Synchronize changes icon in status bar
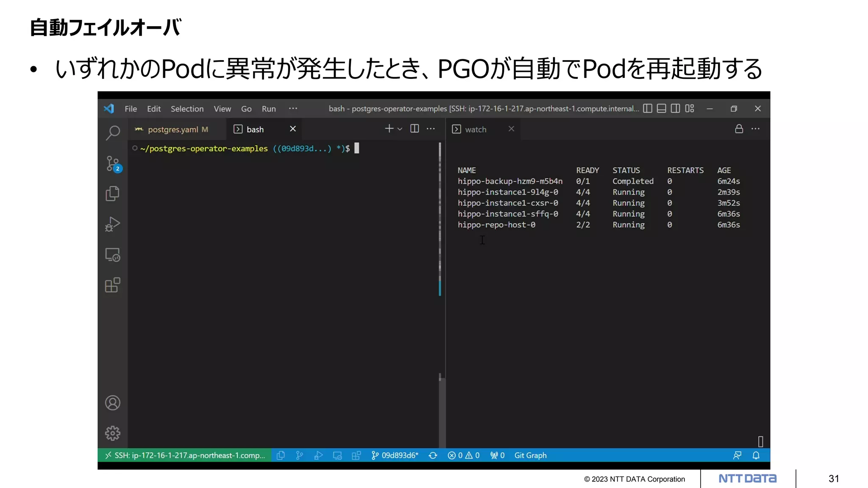Image resolution: width=868 pixels, height=488 pixels. click(x=433, y=455)
